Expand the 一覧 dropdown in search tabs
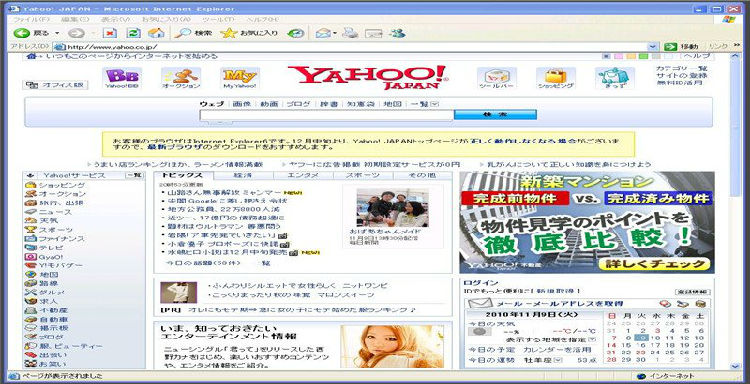Image resolution: width=750 pixels, height=384 pixels. coord(434,104)
